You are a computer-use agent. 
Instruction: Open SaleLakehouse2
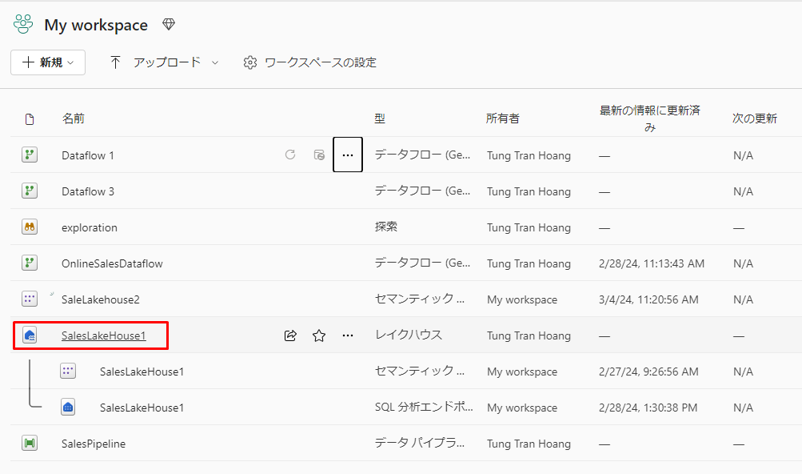click(100, 300)
